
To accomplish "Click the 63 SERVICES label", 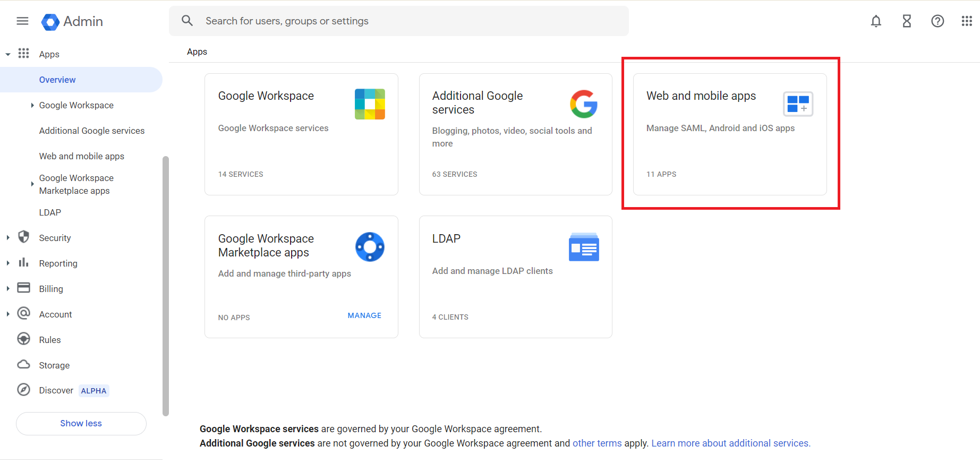I will click(x=455, y=174).
